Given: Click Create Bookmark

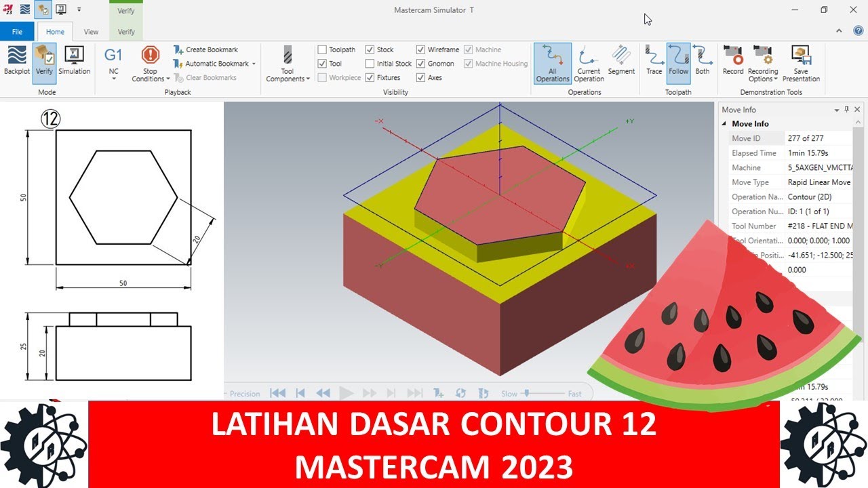Looking at the screenshot, I should [x=205, y=49].
